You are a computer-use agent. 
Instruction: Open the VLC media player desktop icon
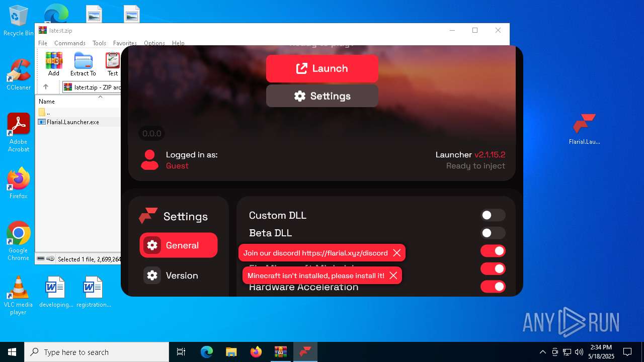(x=18, y=296)
